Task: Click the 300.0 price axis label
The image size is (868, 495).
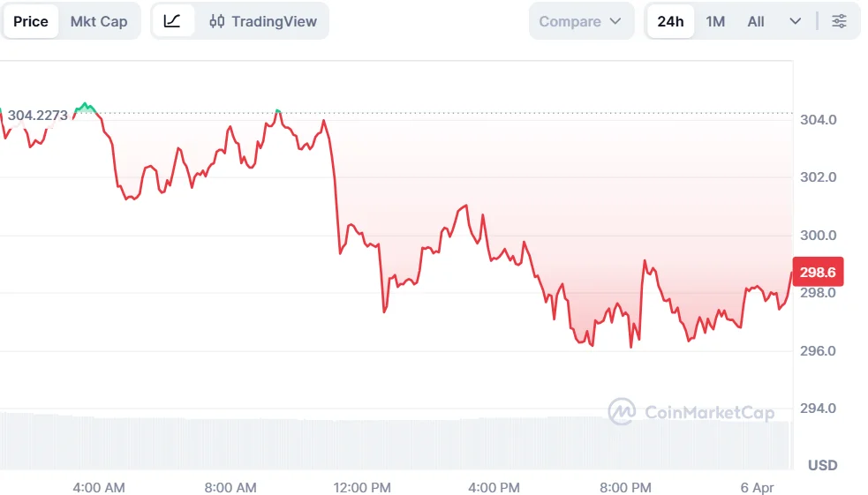Action: [x=819, y=236]
